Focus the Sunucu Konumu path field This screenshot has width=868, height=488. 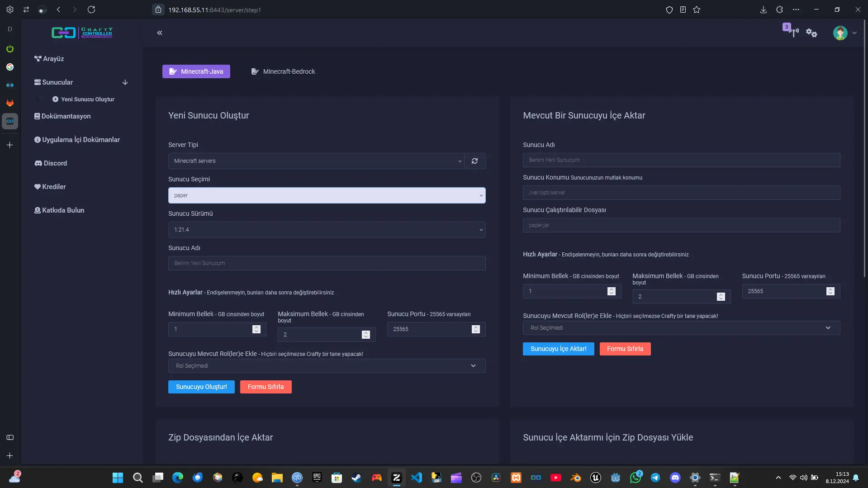(x=681, y=193)
